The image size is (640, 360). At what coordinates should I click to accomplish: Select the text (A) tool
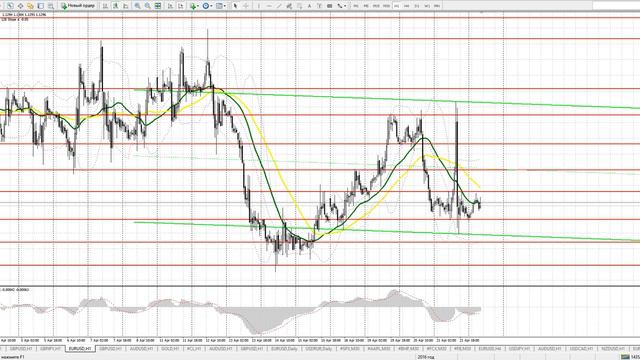point(310,6)
